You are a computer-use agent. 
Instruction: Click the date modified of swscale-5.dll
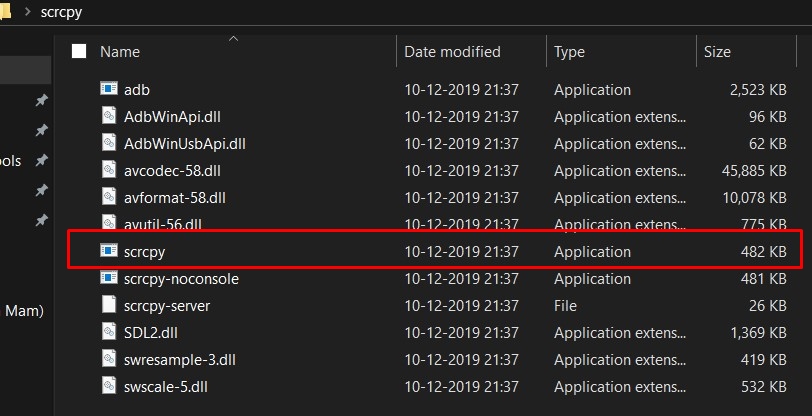[x=461, y=386]
